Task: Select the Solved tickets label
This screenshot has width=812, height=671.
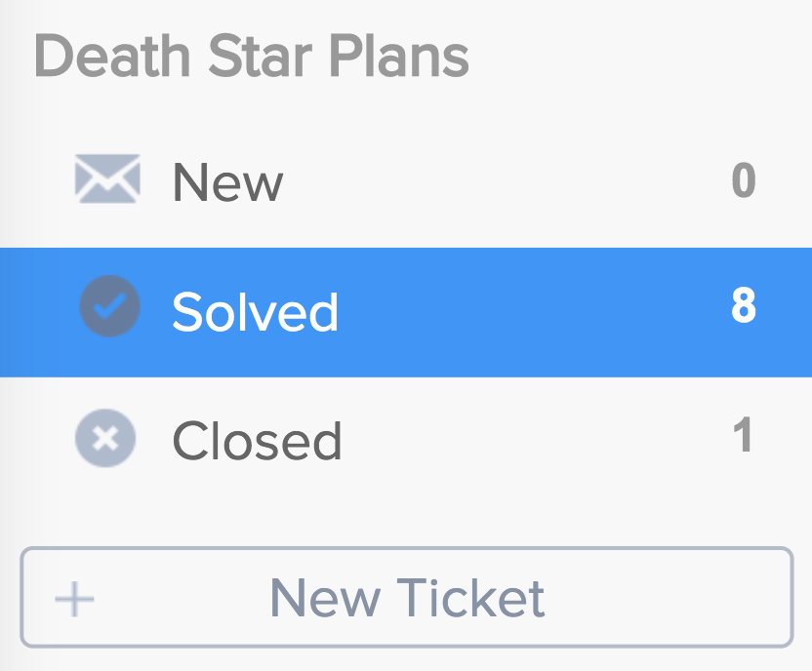Action: (x=256, y=311)
